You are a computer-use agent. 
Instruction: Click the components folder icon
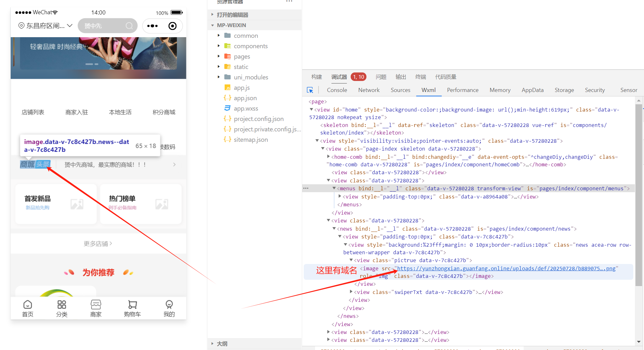click(227, 46)
